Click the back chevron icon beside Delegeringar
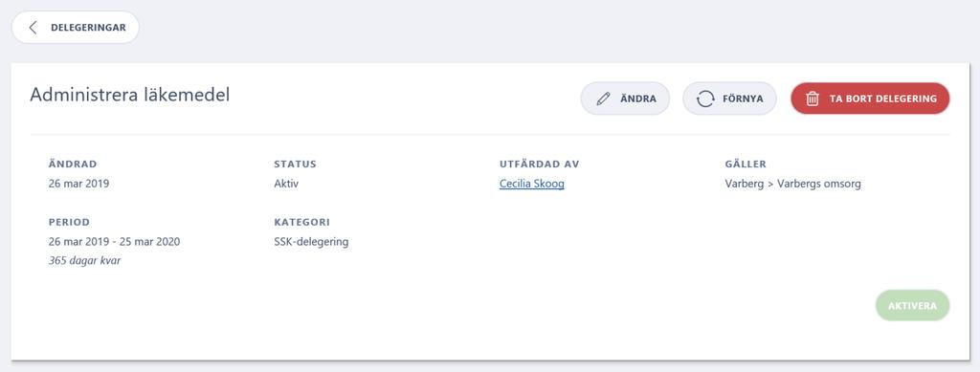The image size is (980, 372). (33, 28)
